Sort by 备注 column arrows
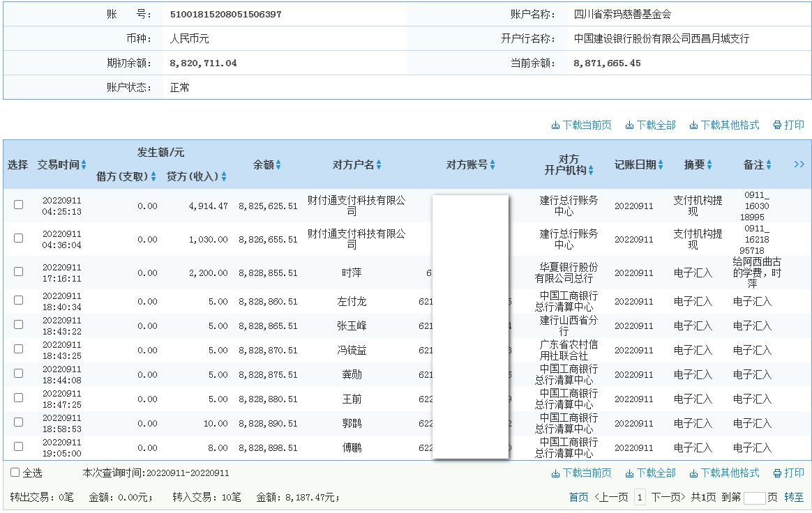Screen dimensions: 812x513 769,164
